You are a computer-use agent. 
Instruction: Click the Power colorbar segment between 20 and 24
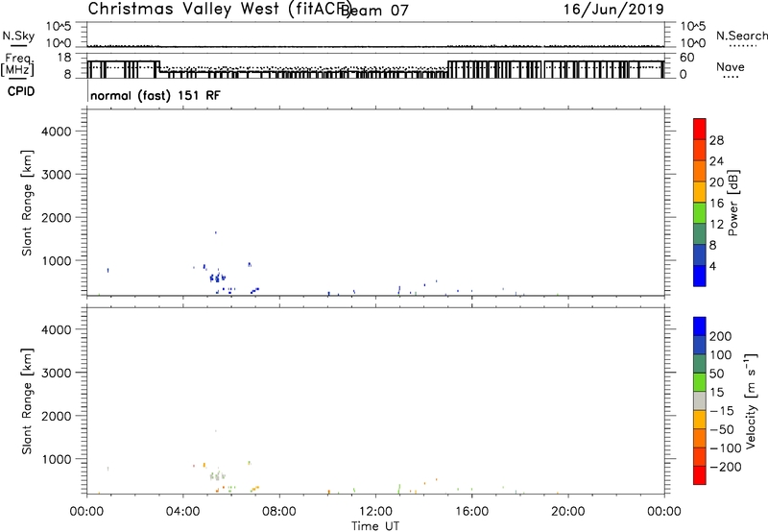[700, 171]
